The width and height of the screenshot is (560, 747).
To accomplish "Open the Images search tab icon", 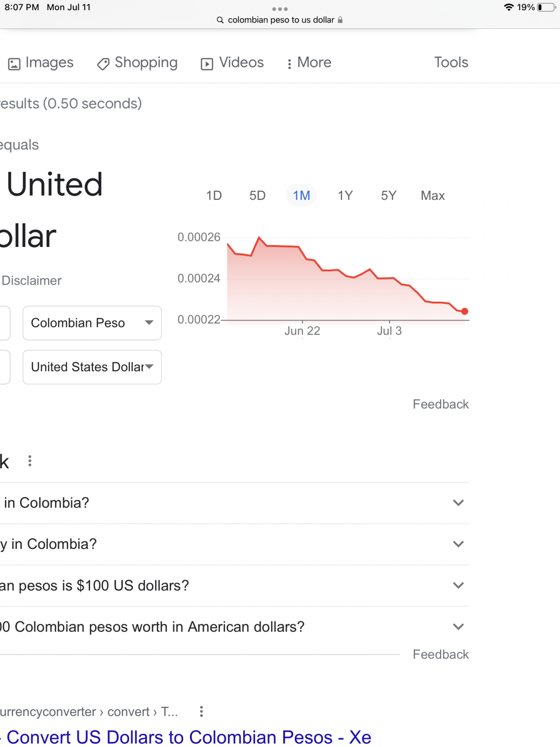I will [x=14, y=64].
